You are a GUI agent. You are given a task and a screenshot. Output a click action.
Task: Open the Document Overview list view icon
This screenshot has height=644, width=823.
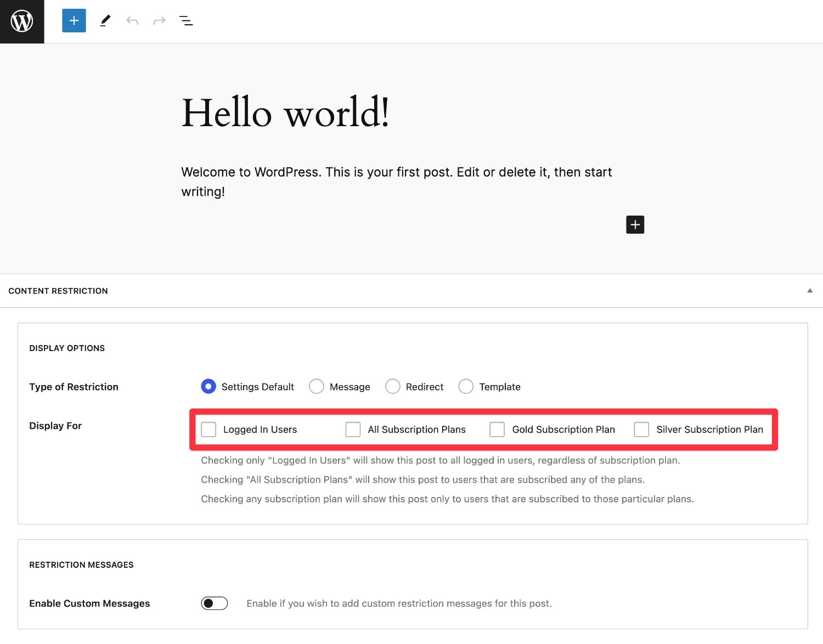pyautogui.click(x=186, y=21)
